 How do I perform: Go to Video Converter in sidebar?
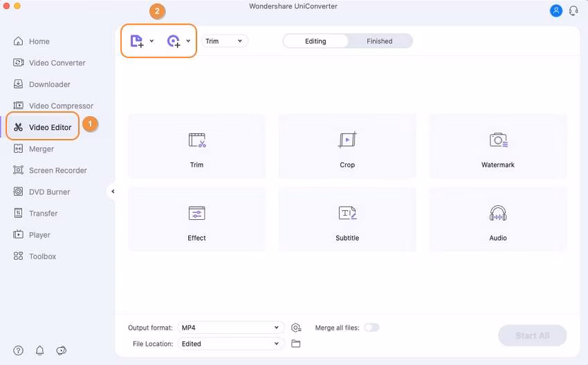(x=57, y=63)
